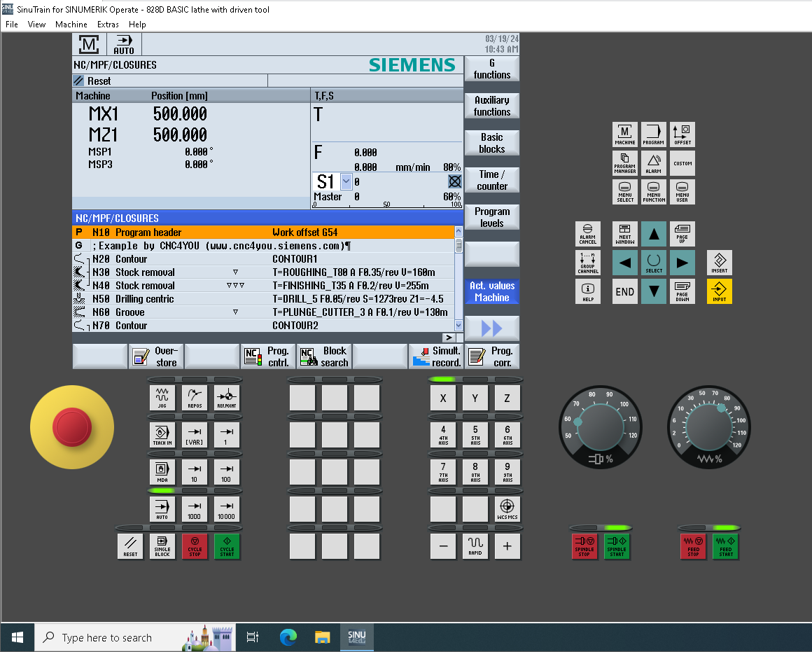Viewport: 812px width, 652px height.
Task: Click the PAGE UP key
Action: [x=682, y=235]
